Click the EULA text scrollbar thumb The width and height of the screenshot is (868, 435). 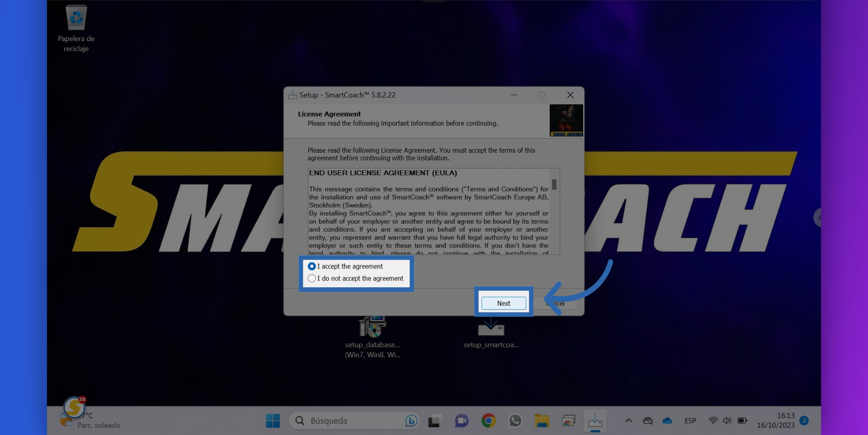(x=554, y=184)
